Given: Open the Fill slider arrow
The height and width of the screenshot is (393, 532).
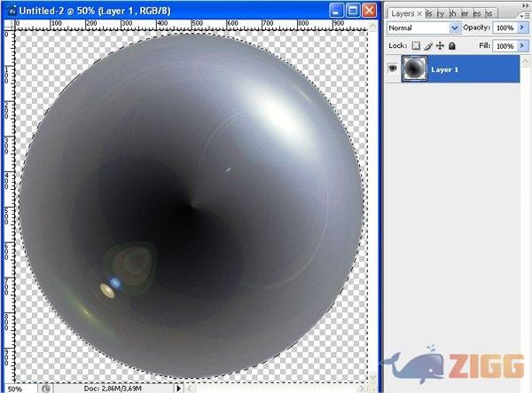Looking at the screenshot, I should (522, 45).
